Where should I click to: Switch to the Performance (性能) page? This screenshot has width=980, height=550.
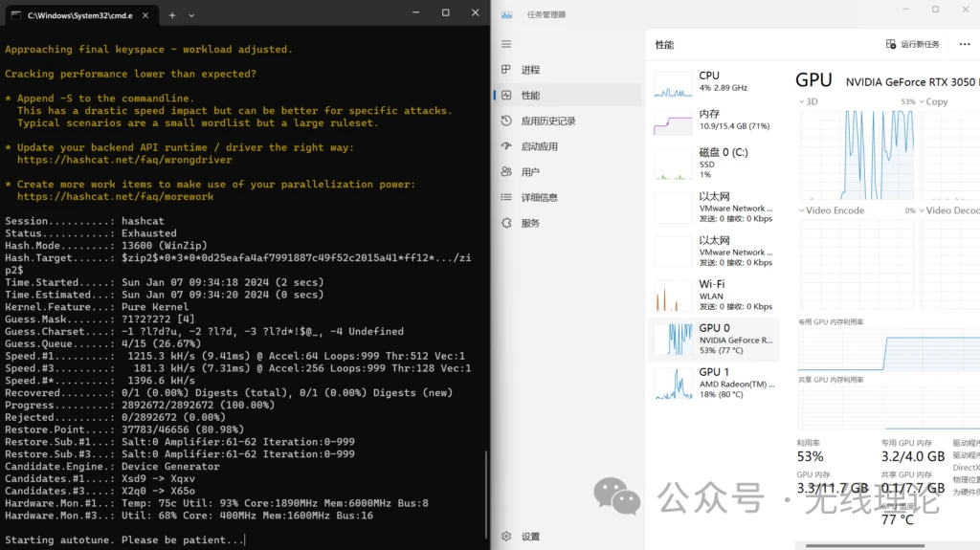coord(568,95)
